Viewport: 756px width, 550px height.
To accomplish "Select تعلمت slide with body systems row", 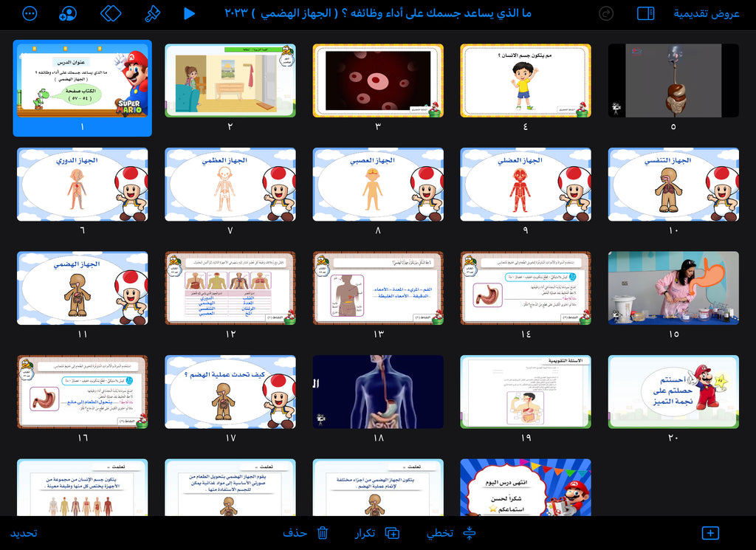I will [x=83, y=487].
